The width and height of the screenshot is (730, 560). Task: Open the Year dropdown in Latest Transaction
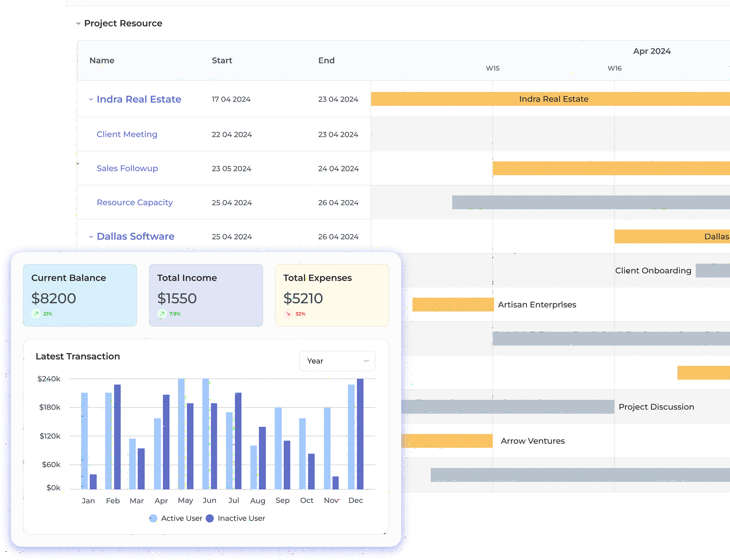tap(337, 361)
